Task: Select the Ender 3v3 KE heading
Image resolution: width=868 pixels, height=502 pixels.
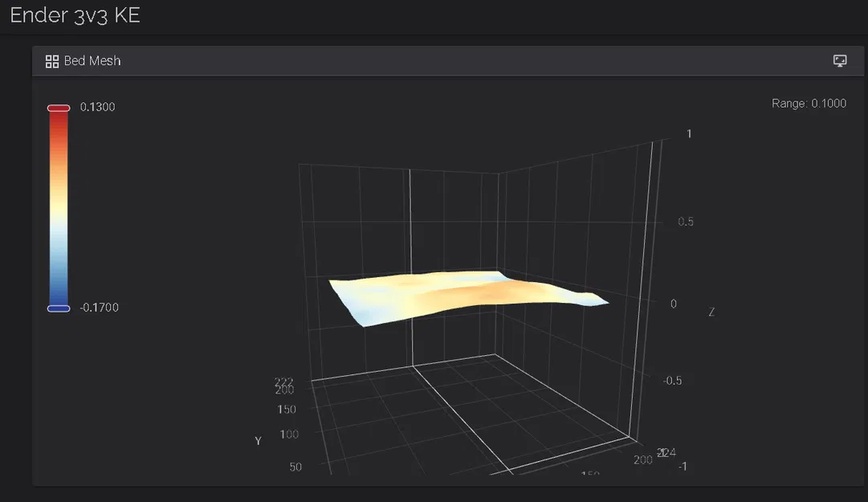Action: pyautogui.click(x=74, y=14)
